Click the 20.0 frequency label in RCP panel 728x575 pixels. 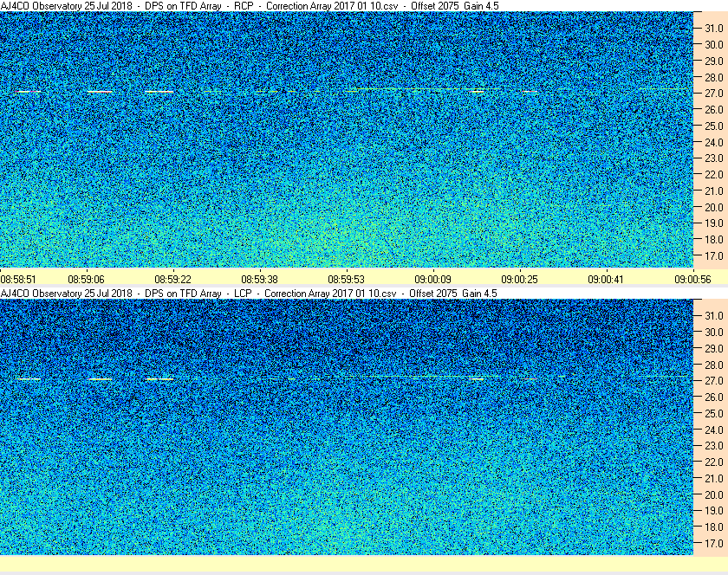coord(713,207)
